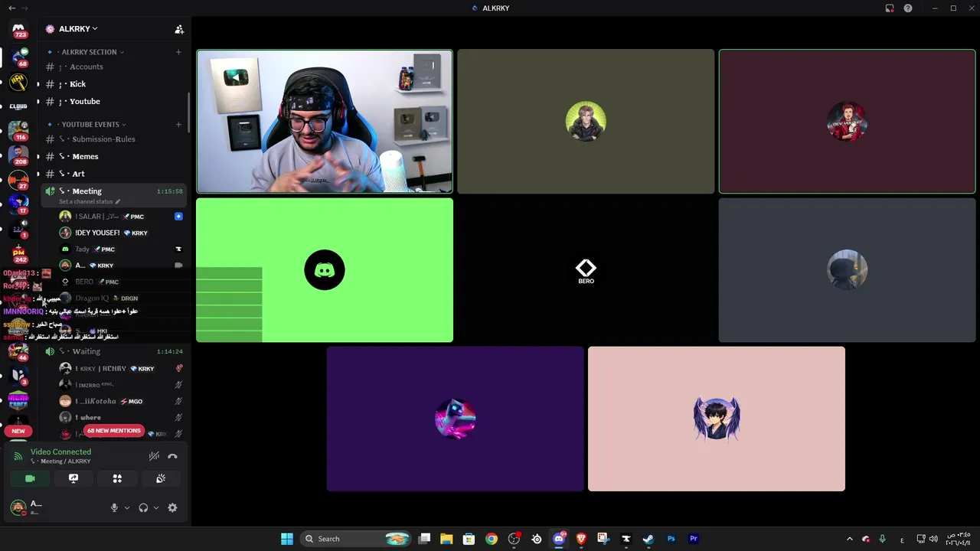This screenshot has height=551, width=980.
Task: Open File Explorer from the taskbar
Action: [446, 539]
